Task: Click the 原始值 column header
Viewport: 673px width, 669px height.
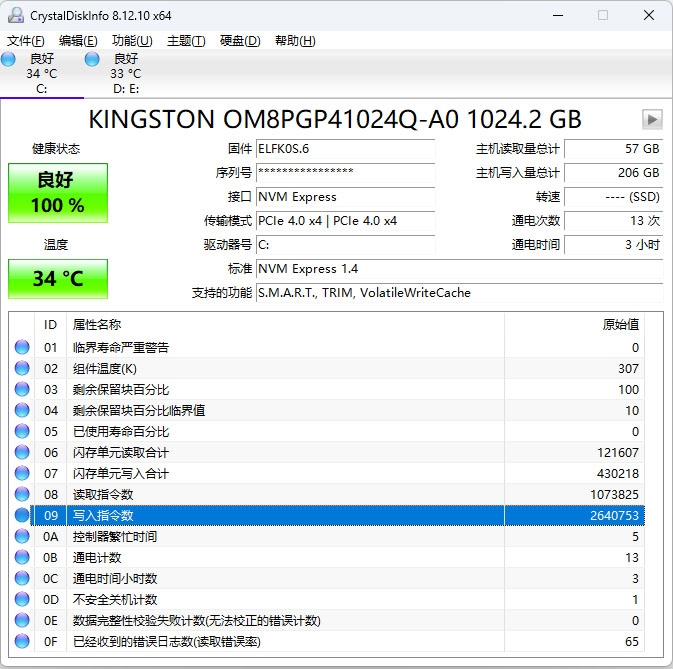Action: coord(575,325)
